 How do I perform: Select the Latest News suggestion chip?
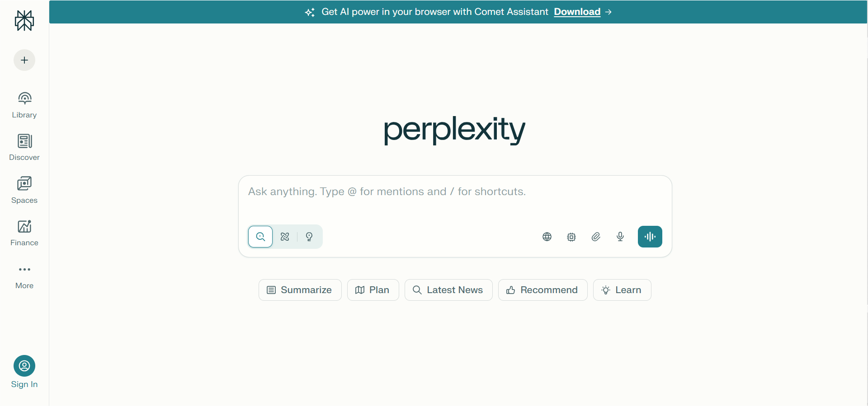tap(448, 290)
